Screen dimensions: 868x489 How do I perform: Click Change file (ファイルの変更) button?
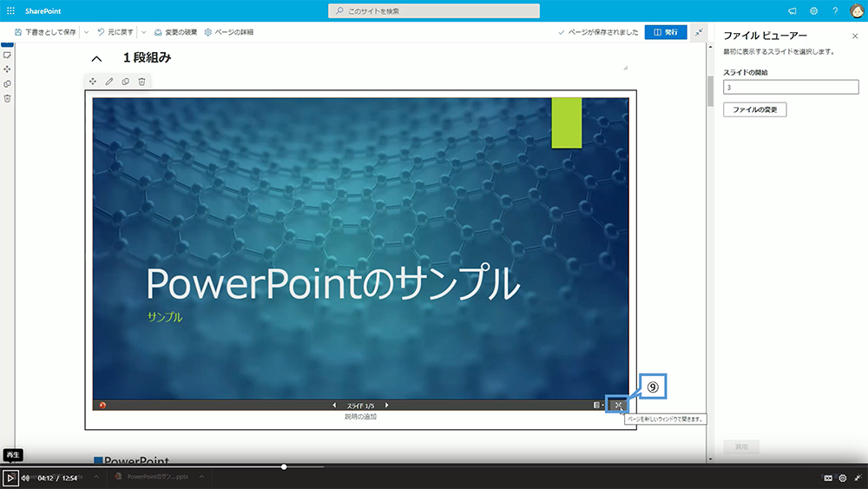[x=754, y=109]
